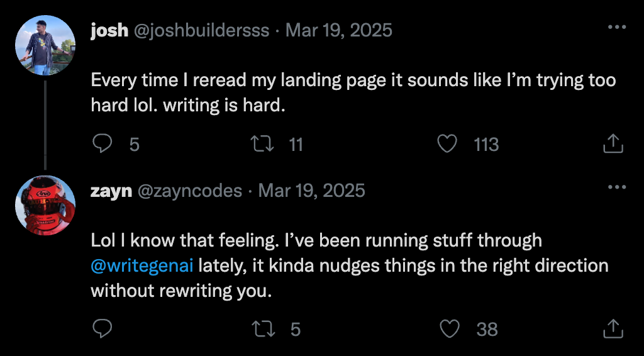The image size is (644, 356).
Task: Open josh's tweet text about landing page
Action: click(352, 93)
